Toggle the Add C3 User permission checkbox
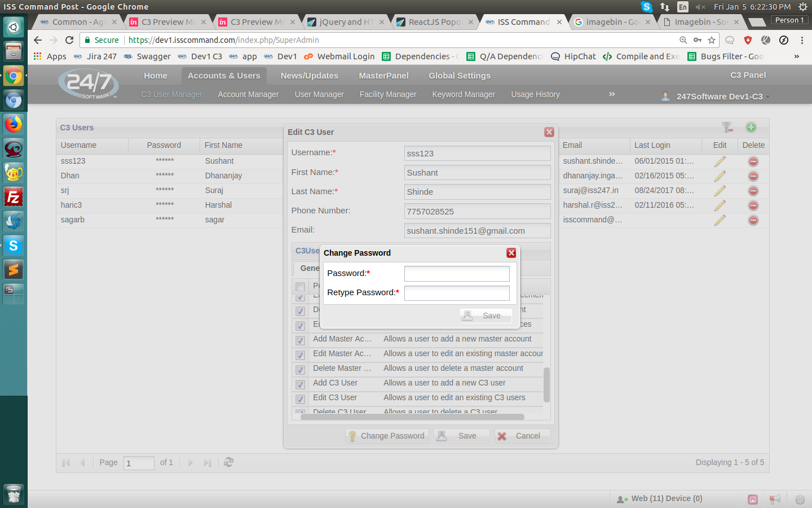Image resolution: width=812 pixels, height=508 pixels. coord(300,384)
